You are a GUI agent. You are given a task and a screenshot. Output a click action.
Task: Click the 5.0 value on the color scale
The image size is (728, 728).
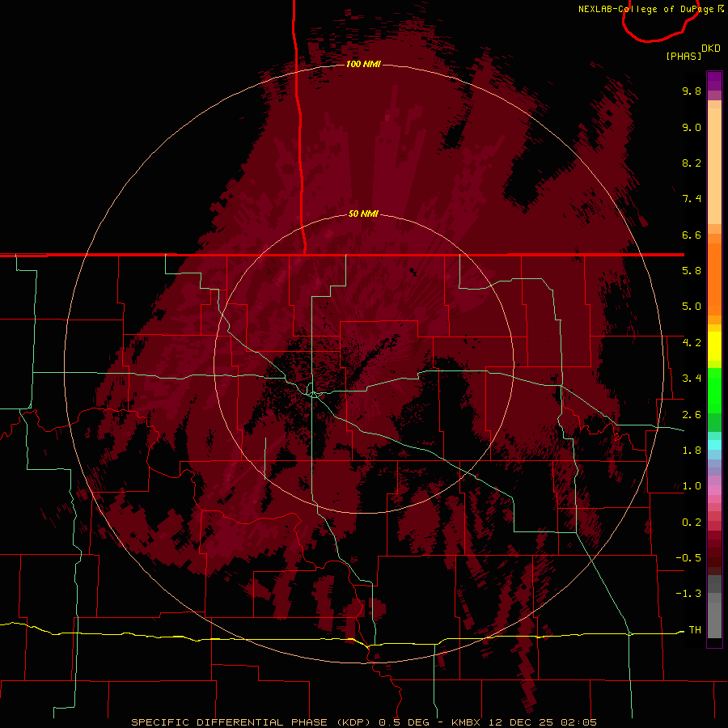point(692,307)
